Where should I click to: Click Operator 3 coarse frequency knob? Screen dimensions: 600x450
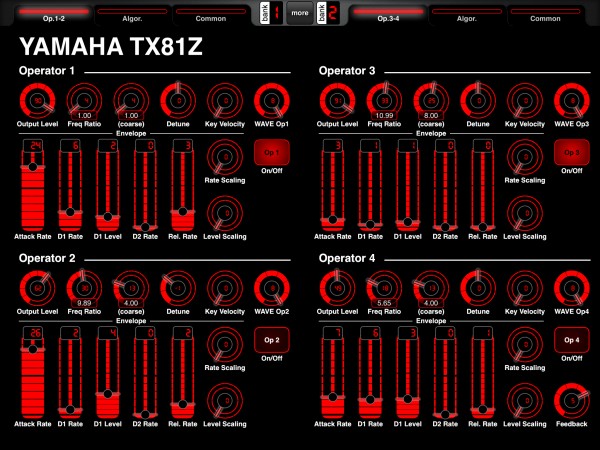(x=431, y=101)
